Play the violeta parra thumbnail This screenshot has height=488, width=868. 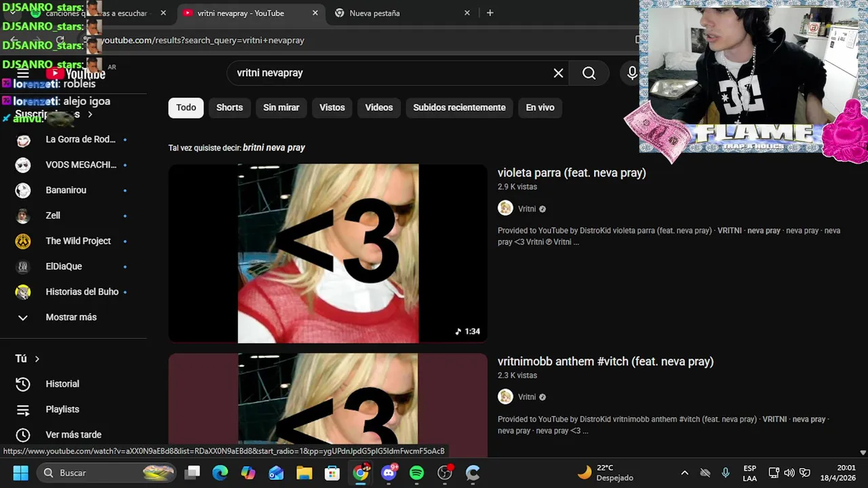click(328, 253)
